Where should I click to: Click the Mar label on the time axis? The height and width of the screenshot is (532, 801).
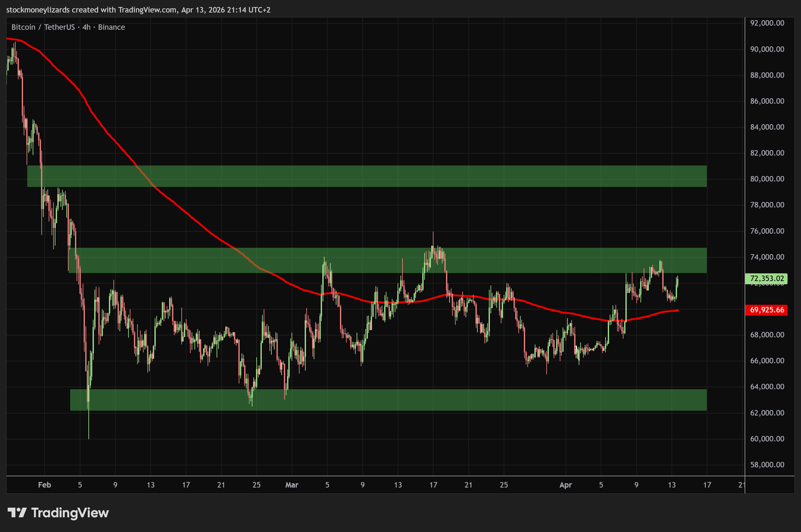292,485
